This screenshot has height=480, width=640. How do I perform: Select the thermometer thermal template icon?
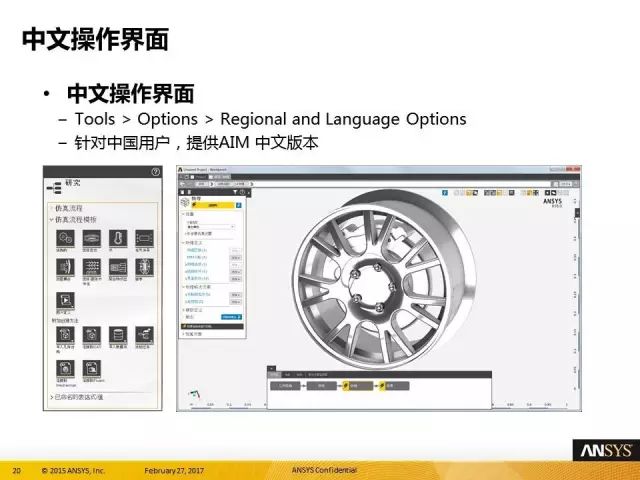pos(118,238)
